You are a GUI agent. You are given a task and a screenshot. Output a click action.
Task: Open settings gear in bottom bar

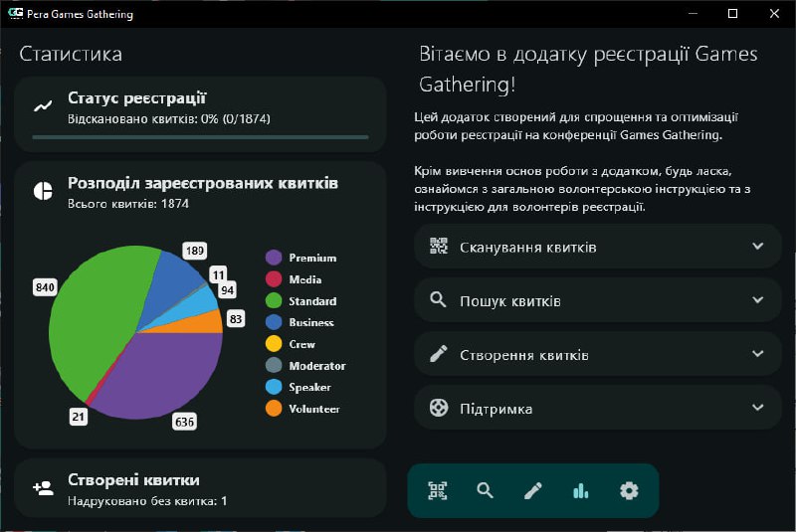click(x=629, y=490)
